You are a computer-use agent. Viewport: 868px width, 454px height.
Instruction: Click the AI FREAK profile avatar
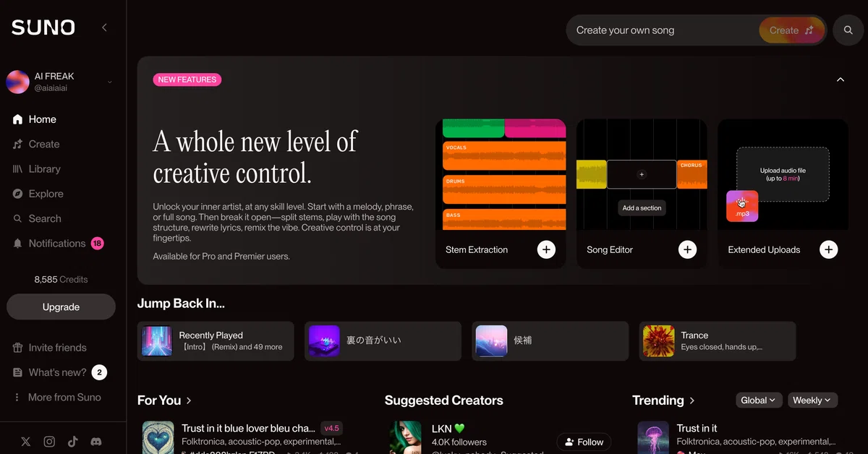click(17, 82)
